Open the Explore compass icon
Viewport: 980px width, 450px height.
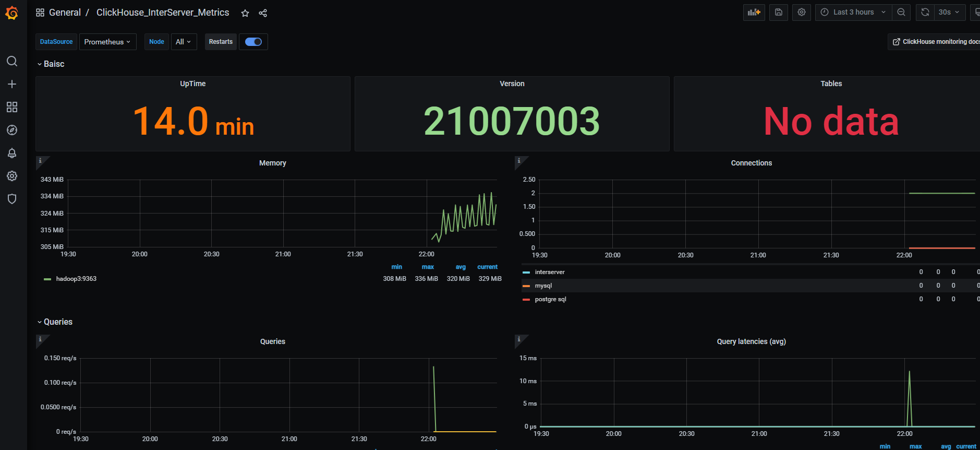pyautogui.click(x=12, y=130)
